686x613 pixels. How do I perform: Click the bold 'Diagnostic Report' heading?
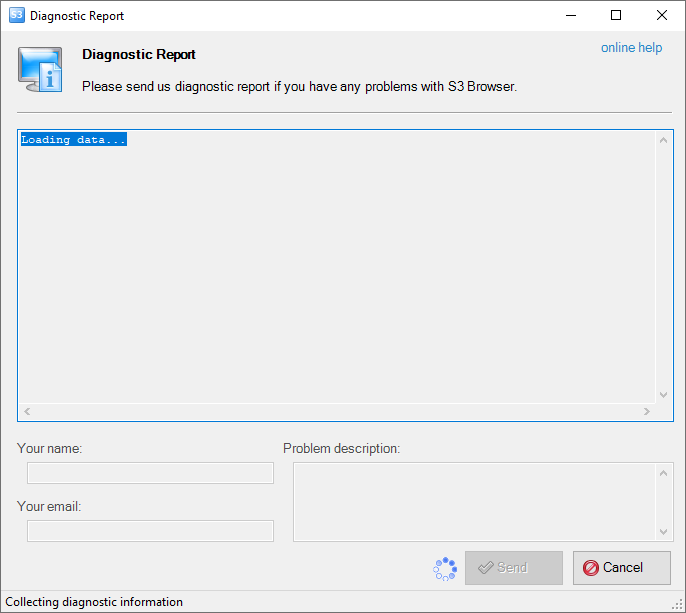tap(139, 54)
